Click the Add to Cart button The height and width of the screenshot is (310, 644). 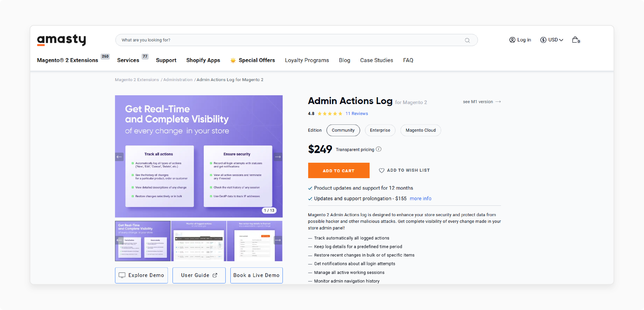pyautogui.click(x=339, y=170)
